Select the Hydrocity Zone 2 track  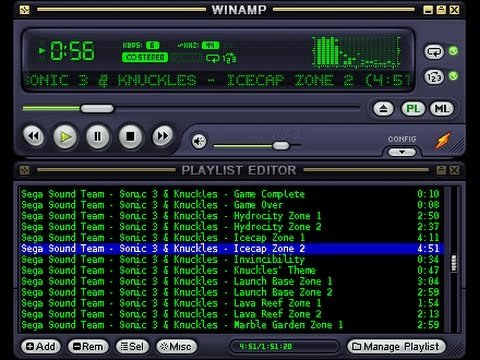tap(231, 227)
